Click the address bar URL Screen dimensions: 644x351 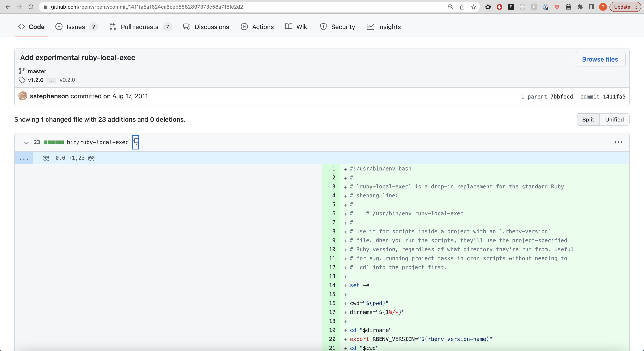point(147,7)
